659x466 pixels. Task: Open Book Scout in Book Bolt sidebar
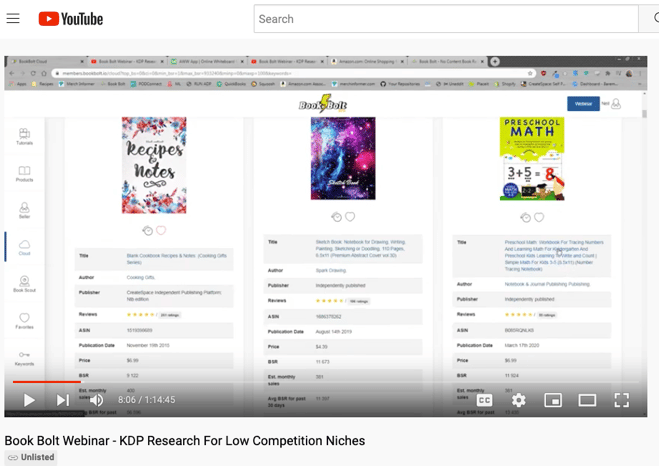[24, 284]
